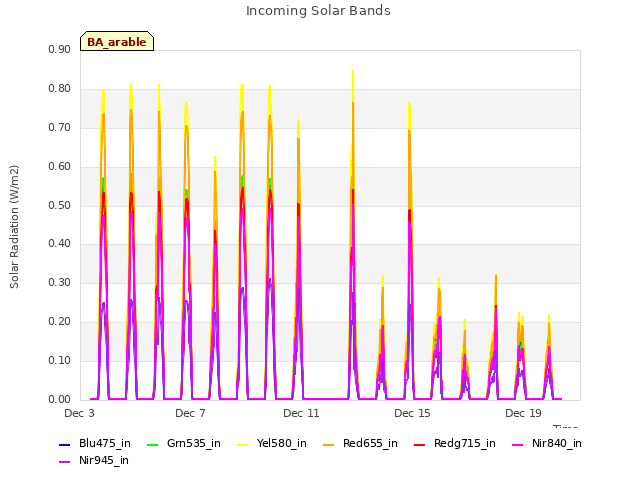Click the orange Red655_in color marker
The width and height of the screenshot is (640, 480).
(329, 444)
